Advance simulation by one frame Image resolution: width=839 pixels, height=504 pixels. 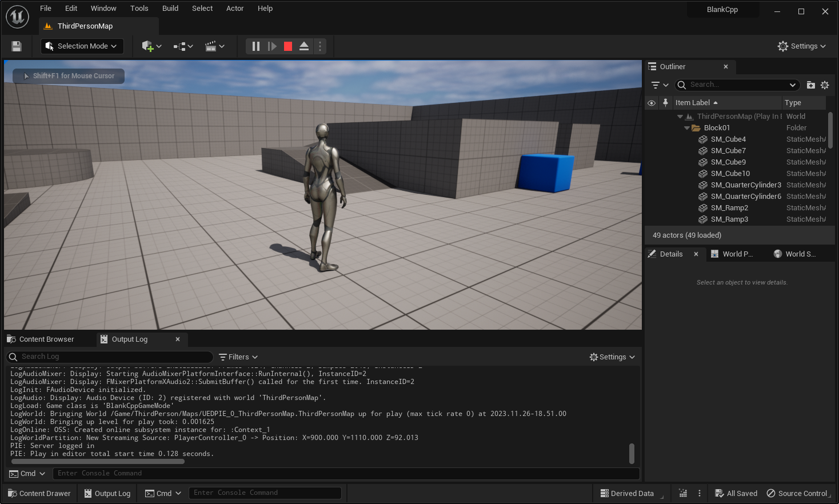click(272, 46)
